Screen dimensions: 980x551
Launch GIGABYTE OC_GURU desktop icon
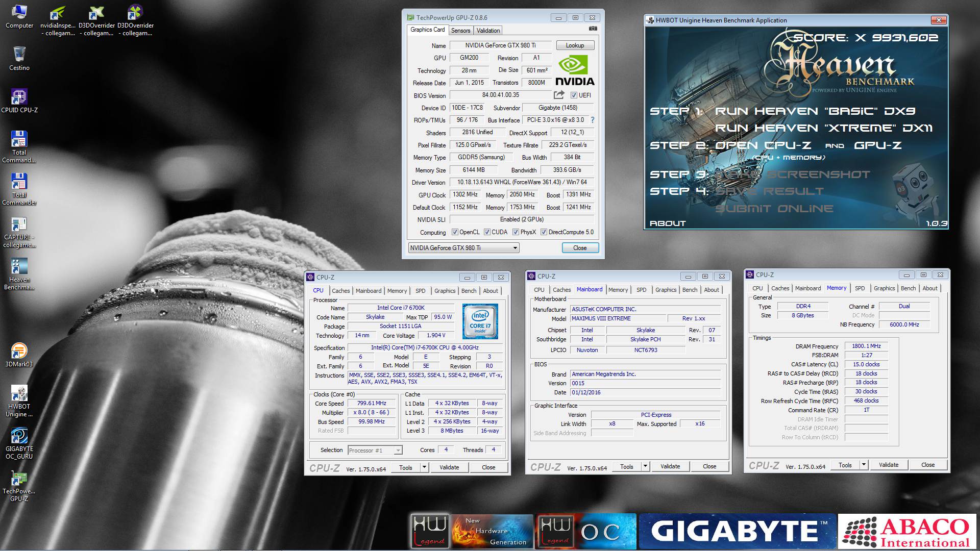point(19,444)
